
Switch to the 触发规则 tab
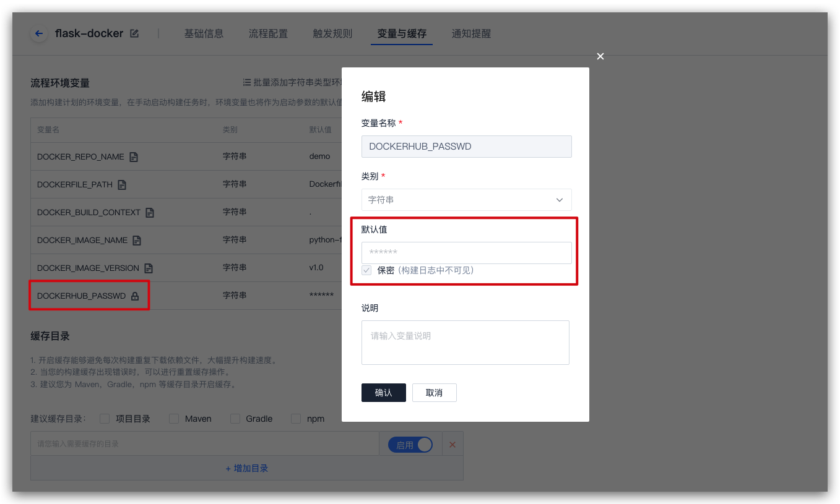[x=332, y=33]
